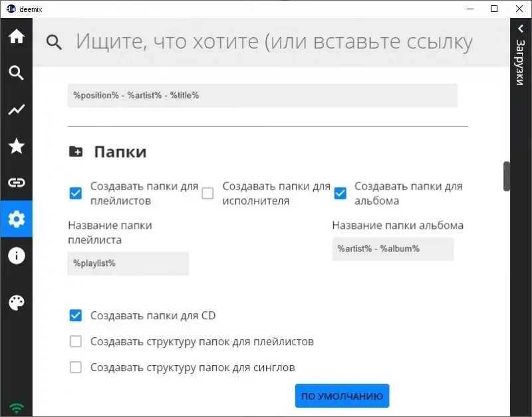
Task: Open the Settings gear in sidebar
Action: tap(16, 219)
